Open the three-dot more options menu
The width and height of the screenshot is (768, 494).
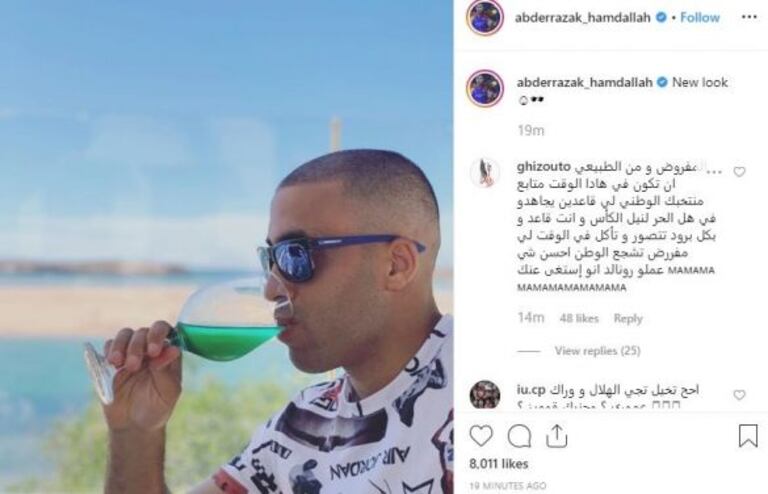point(749,17)
